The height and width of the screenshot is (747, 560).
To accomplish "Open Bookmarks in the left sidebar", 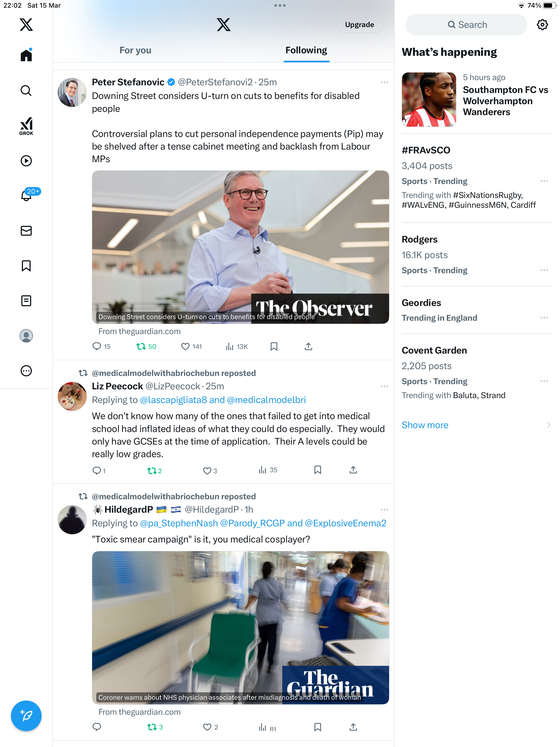I will [26, 266].
